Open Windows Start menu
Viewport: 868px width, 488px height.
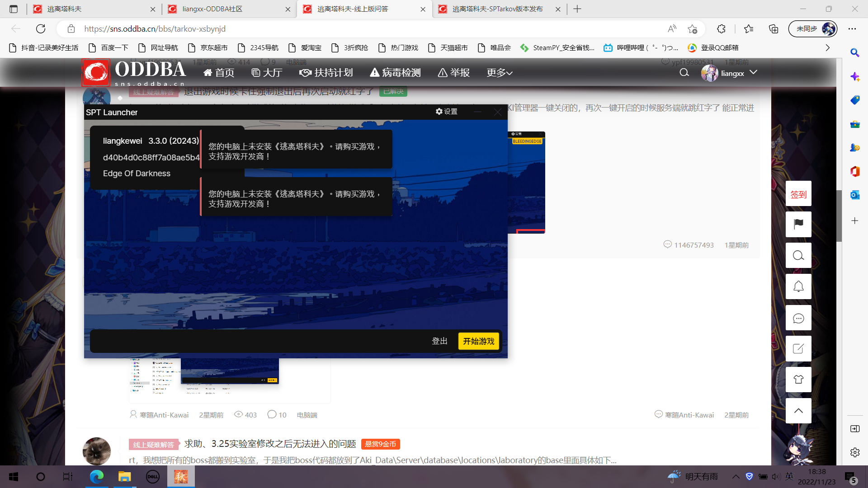[x=14, y=477]
